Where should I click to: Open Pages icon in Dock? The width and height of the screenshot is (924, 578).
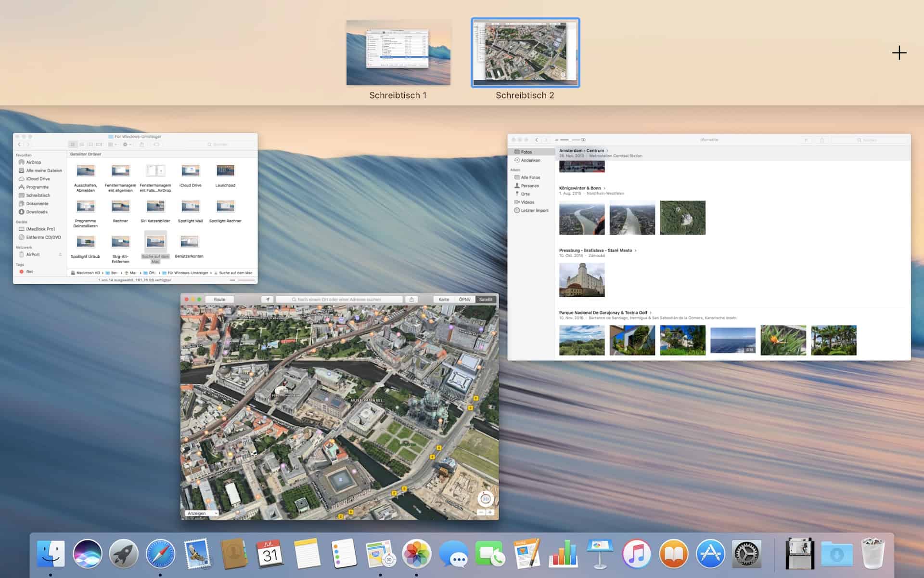pos(526,554)
